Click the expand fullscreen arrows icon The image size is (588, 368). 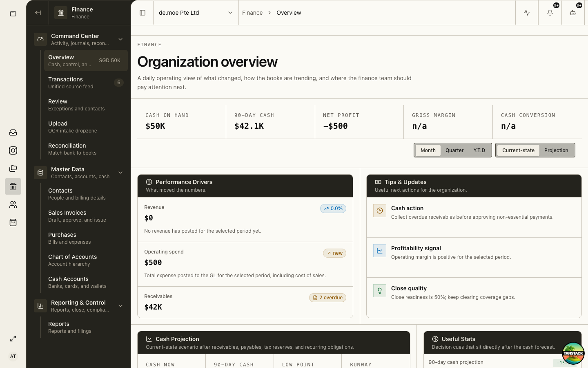point(13,339)
